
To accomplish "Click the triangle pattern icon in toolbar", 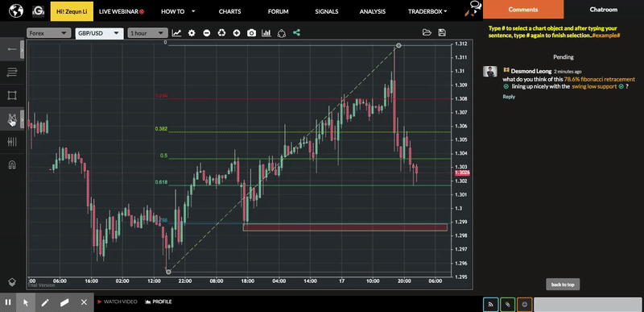I will [x=281, y=33].
